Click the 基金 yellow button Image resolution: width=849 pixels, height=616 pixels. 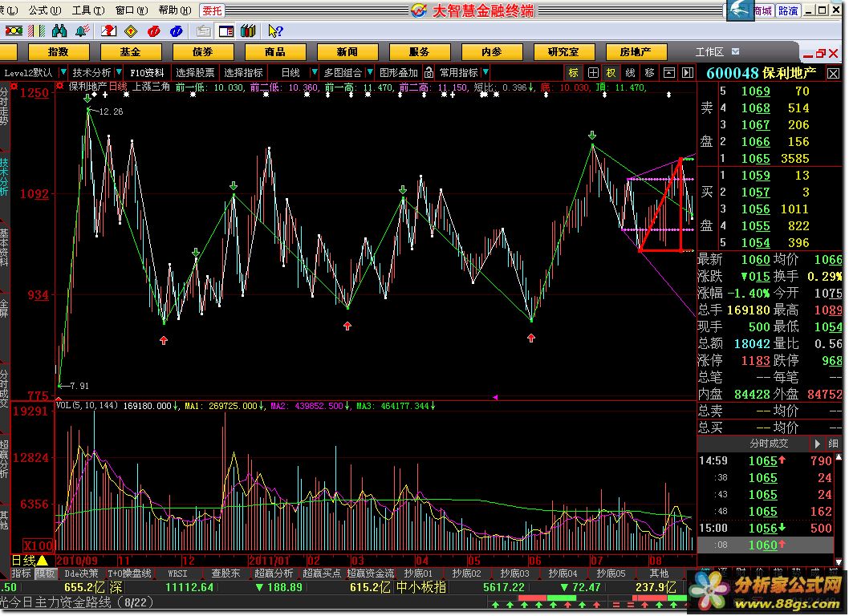[x=131, y=52]
